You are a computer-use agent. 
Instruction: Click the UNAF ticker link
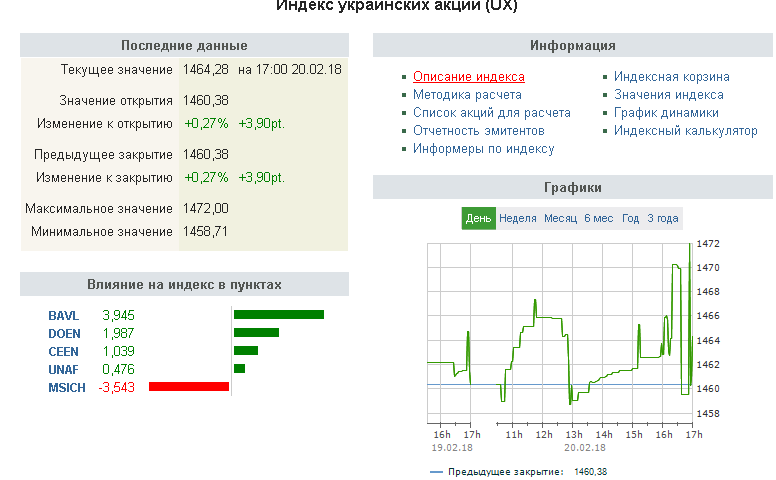[63, 370]
